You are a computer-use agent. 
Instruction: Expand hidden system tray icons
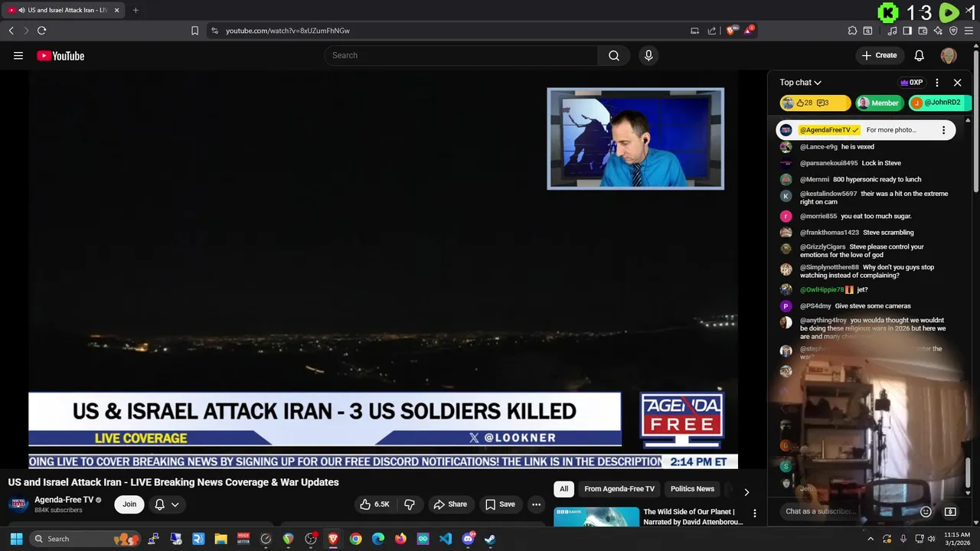point(871,539)
